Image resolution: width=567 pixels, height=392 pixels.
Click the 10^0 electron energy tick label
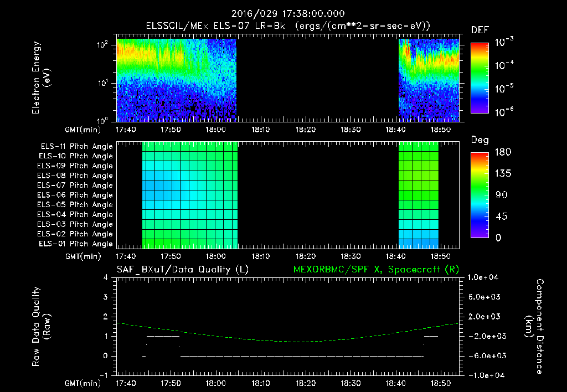pos(102,120)
